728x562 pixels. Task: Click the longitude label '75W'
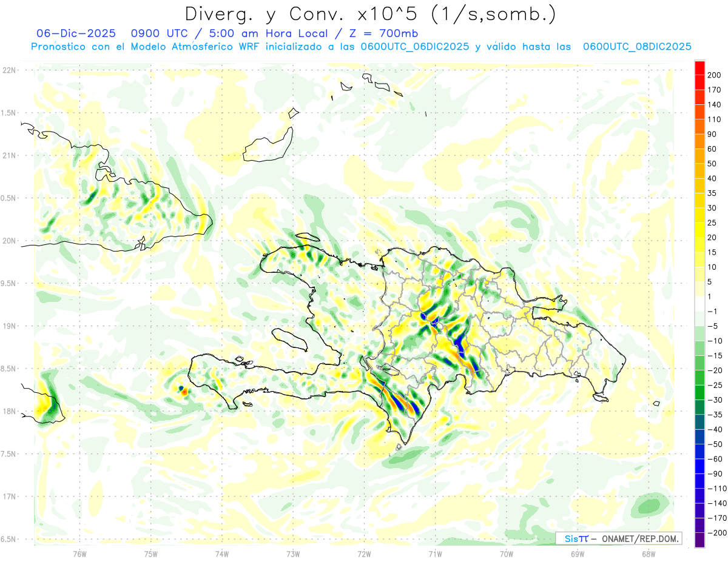[151, 554]
